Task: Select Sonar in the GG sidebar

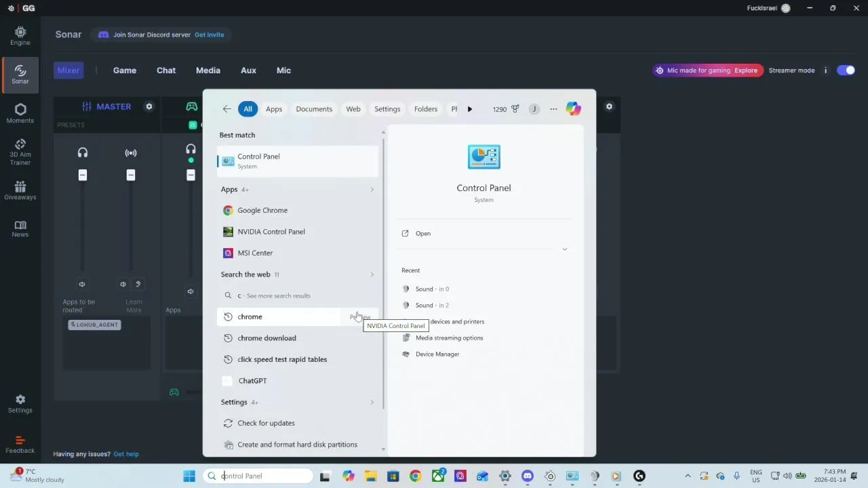Action: point(20,75)
